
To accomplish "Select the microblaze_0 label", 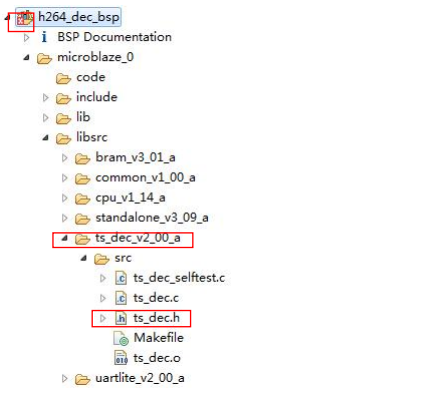I will pos(95,57).
